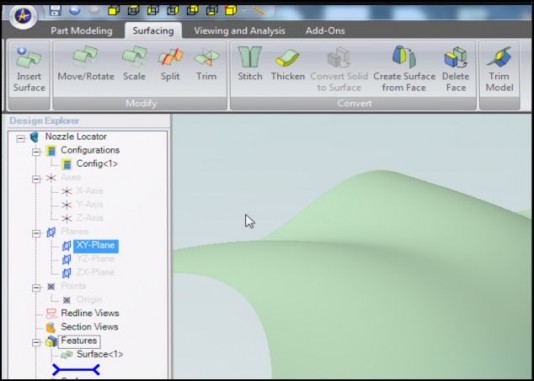The height and width of the screenshot is (381, 534).
Task: Collapse the Axes node
Action: pos(36,179)
